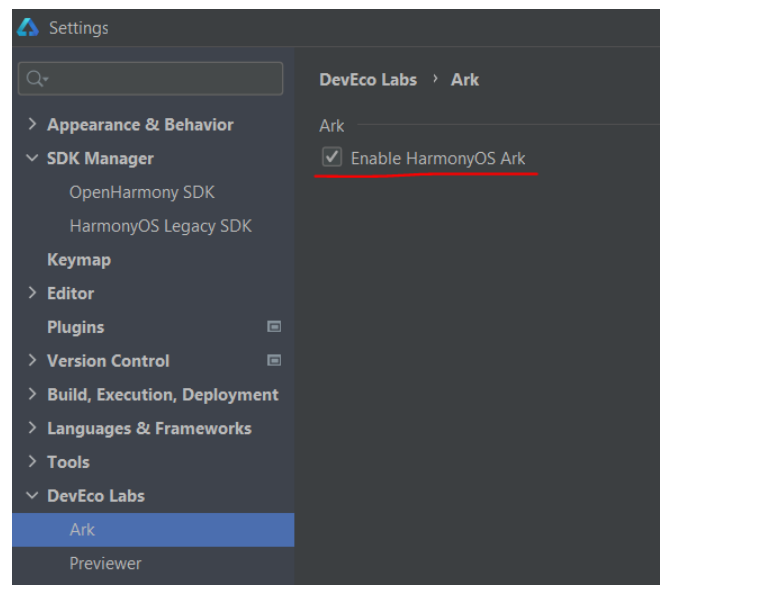Click the search magnifier icon
The height and width of the screenshot is (594, 761).
pos(36,79)
